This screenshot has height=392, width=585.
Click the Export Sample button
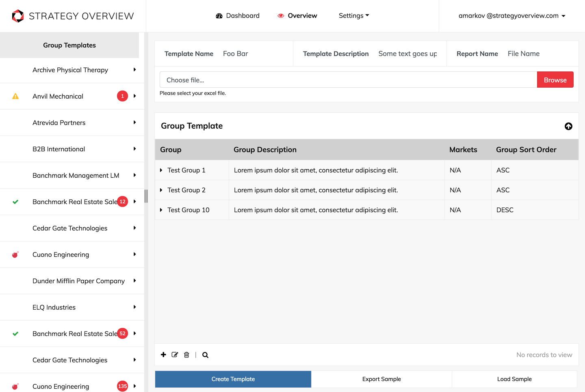[x=381, y=379]
